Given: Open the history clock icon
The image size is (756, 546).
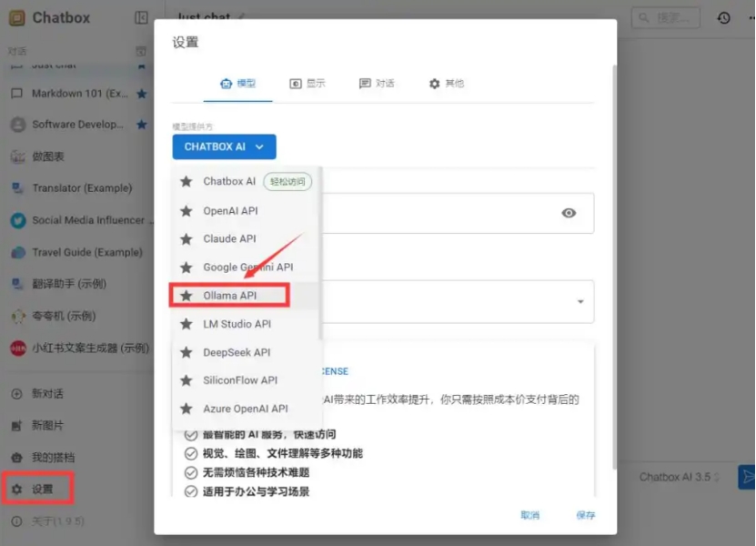Looking at the screenshot, I should pos(723,18).
